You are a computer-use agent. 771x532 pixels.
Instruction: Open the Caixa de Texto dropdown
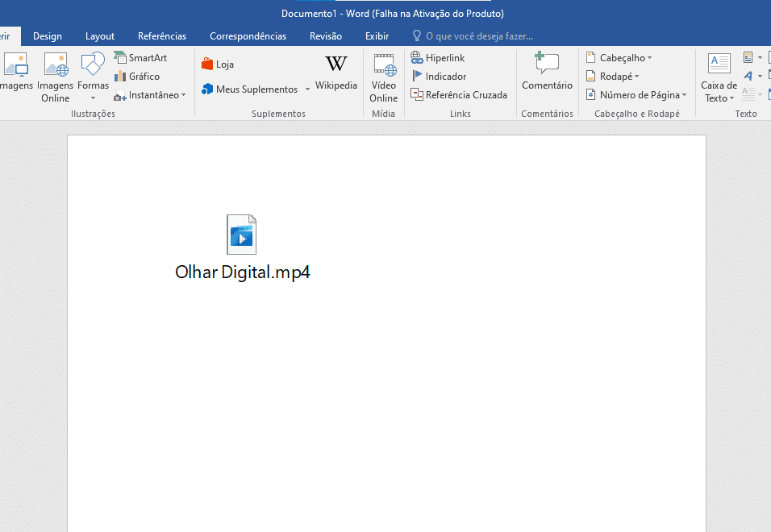click(719, 77)
